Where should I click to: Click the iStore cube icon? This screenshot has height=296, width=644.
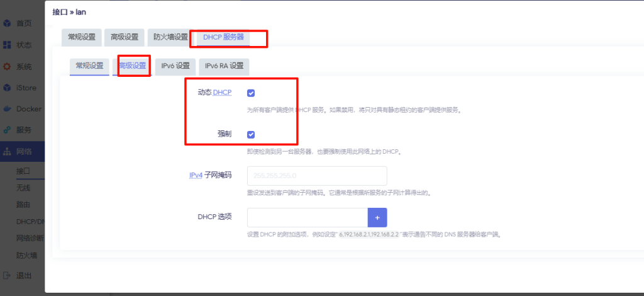pyautogui.click(x=7, y=88)
